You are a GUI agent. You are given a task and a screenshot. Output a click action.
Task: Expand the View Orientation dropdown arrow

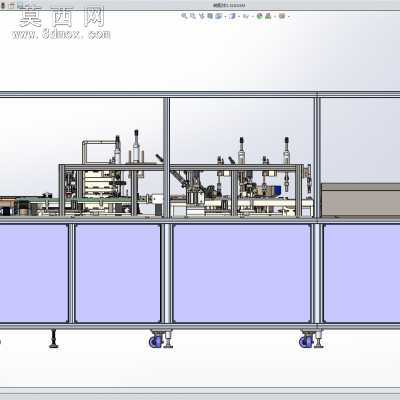pos(225,16)
